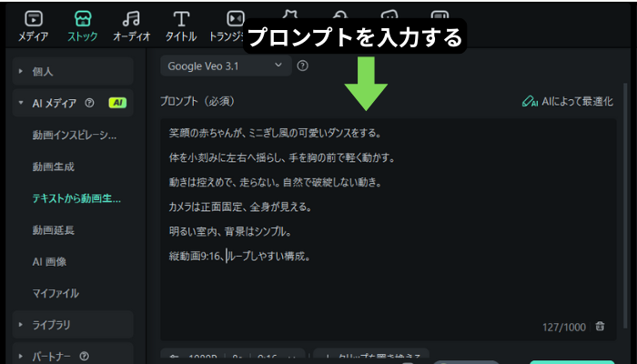Image resolution: width=637 pixels, height=364 pixels.
Task: Open the タイトル tab
Action: point(181,26)
